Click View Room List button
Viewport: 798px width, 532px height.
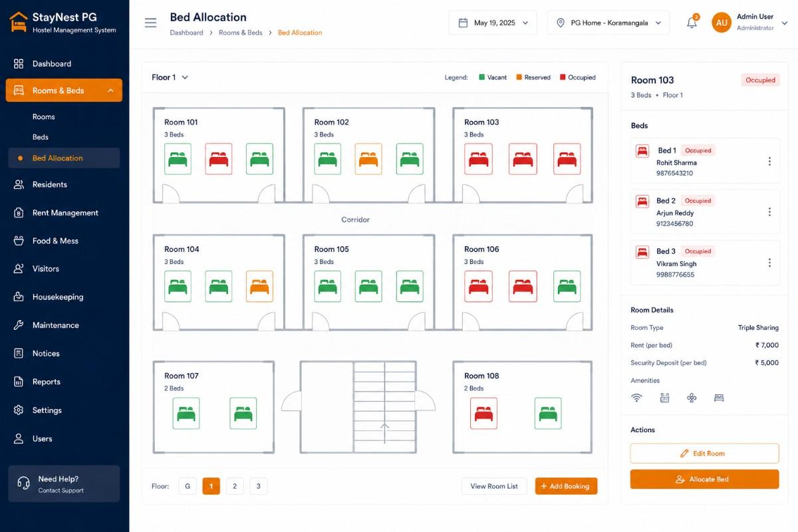coord(494,486)
